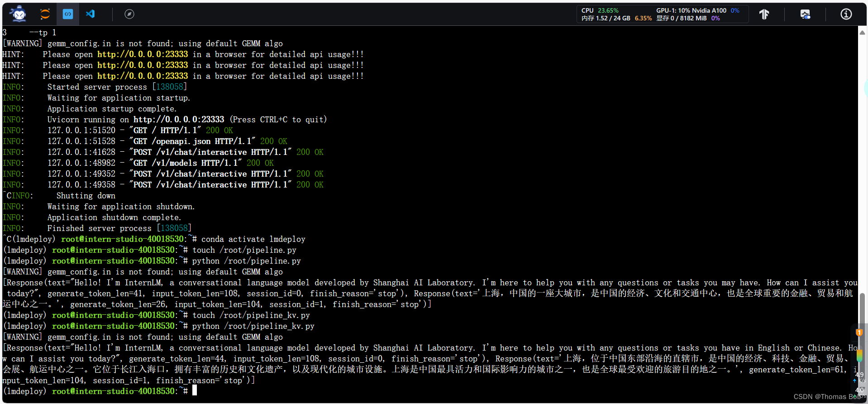Open the VS Code launcher icon
Image resolution: width=868 pixels, height=404 pixels.
91,14
